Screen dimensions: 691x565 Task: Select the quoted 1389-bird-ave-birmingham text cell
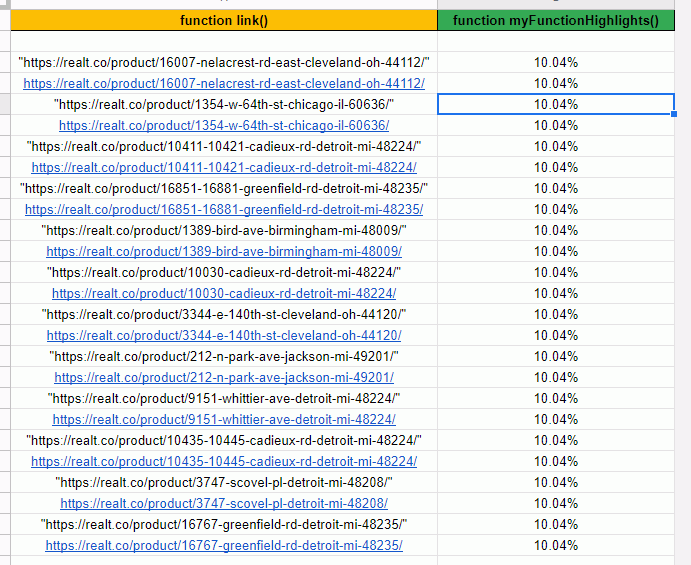coord(224,230)
